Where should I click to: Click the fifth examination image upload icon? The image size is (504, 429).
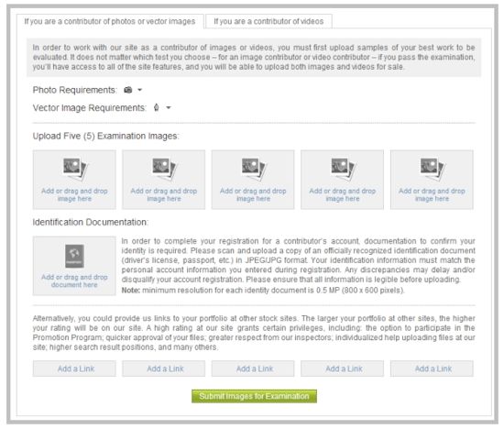(x=433, y=169)
